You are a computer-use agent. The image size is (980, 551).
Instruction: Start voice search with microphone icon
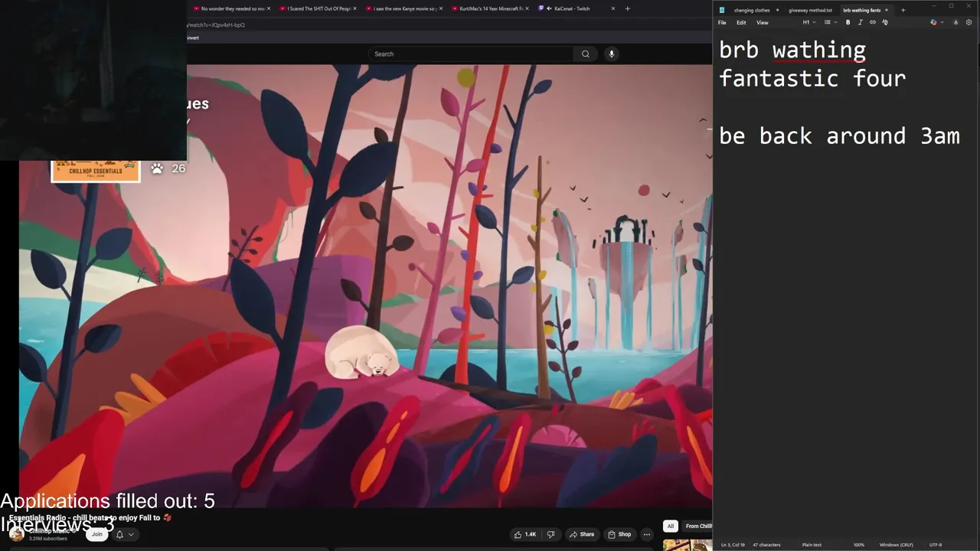611,54
